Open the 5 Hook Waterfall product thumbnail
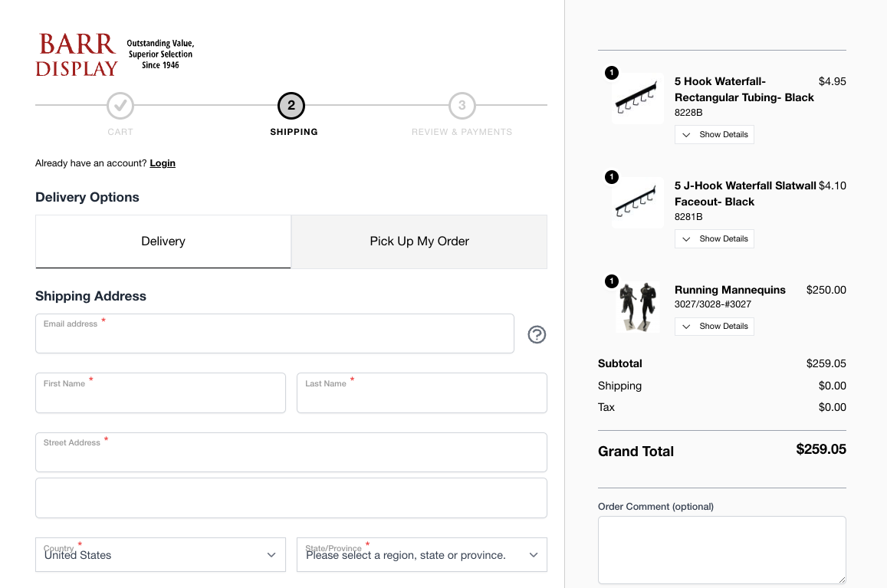This screenshot has height=588, width=887. pos(637,98)
